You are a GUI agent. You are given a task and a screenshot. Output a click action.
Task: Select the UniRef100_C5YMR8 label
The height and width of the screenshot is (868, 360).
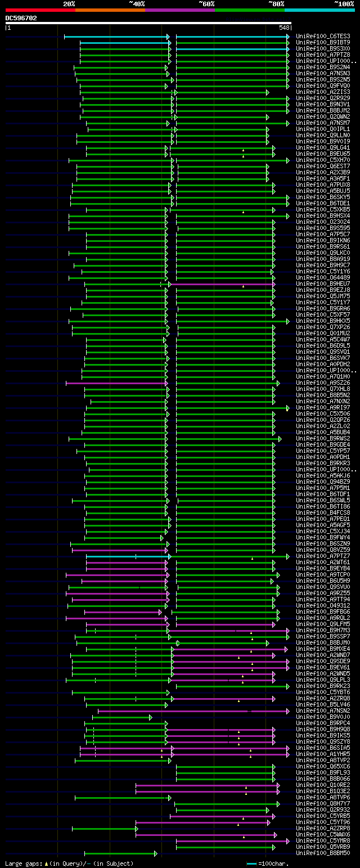point(323,841)
